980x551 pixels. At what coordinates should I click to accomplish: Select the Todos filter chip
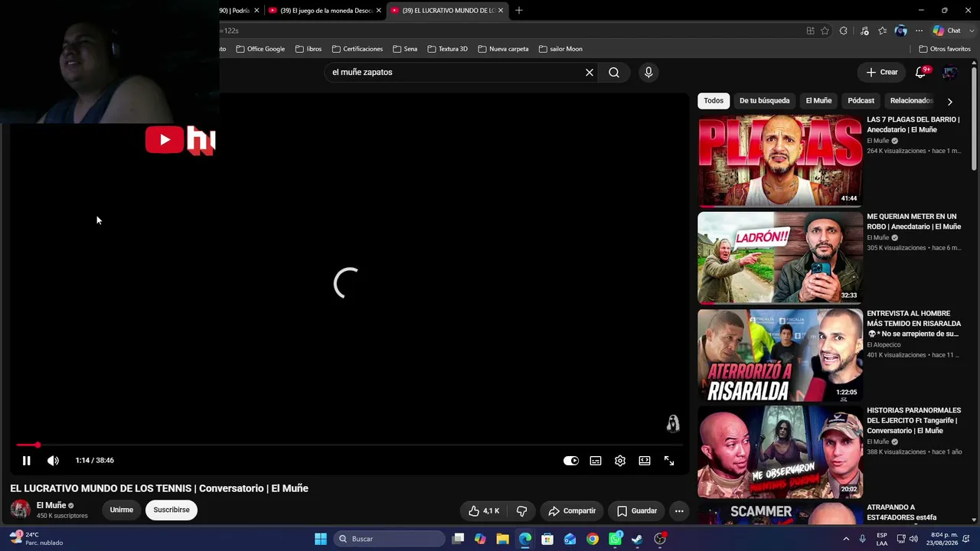[714, 101]
